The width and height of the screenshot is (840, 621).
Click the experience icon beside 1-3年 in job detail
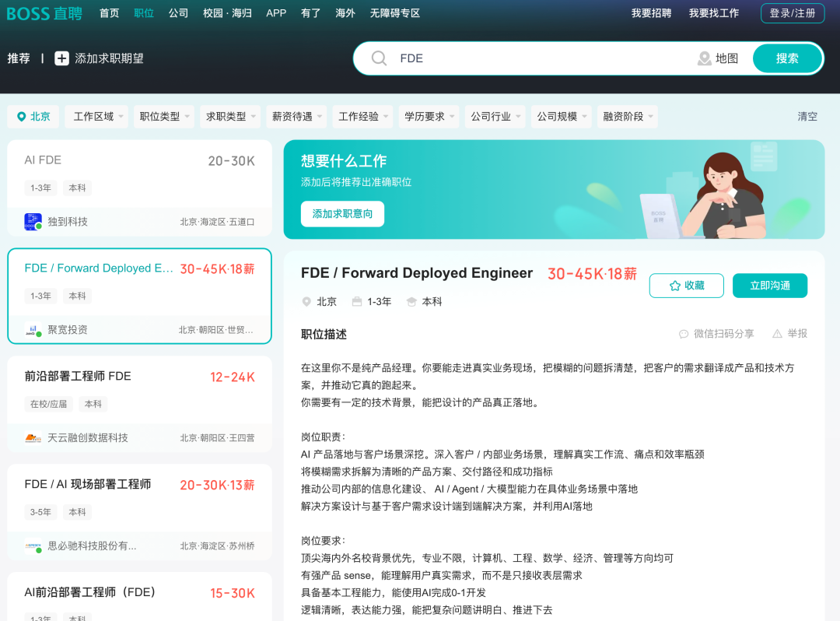[x=357, y=302]
